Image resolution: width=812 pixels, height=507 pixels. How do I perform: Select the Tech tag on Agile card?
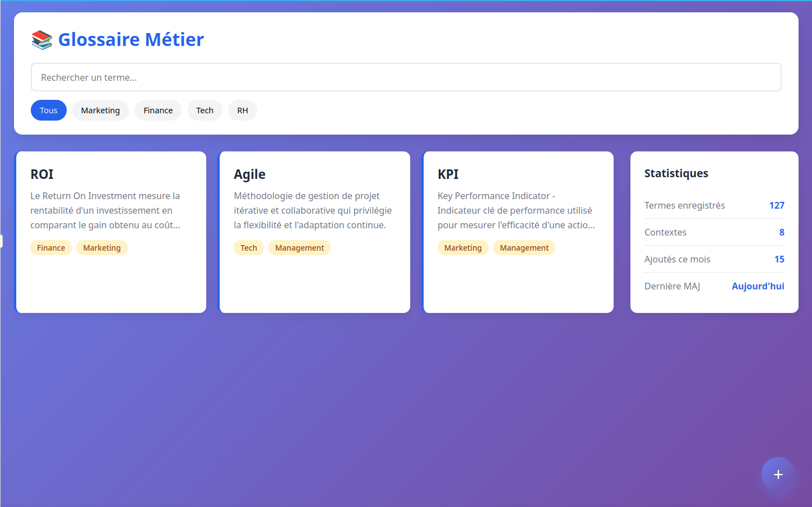tap(249, 248)
